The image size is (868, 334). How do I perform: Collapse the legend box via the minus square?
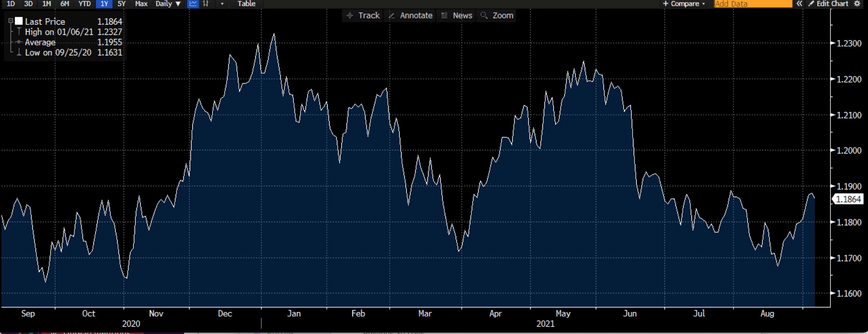(11, 20)
